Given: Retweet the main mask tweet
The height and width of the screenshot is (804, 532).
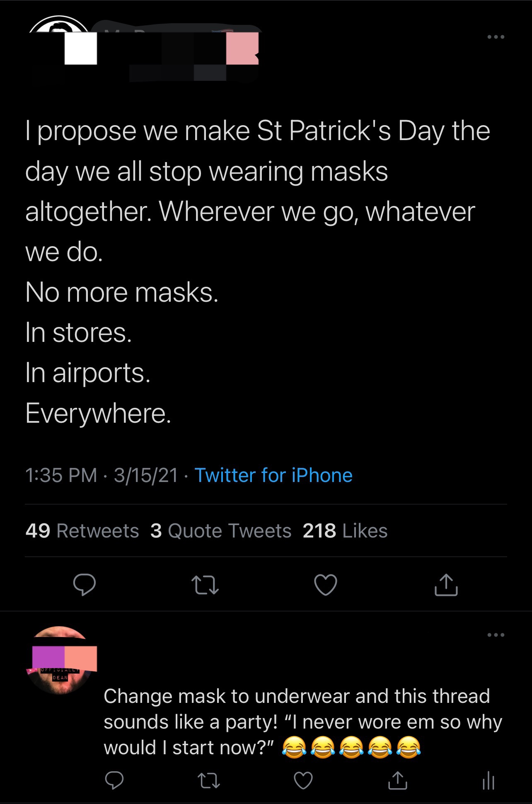Looking at the screenshot, I should click(205, 584).
